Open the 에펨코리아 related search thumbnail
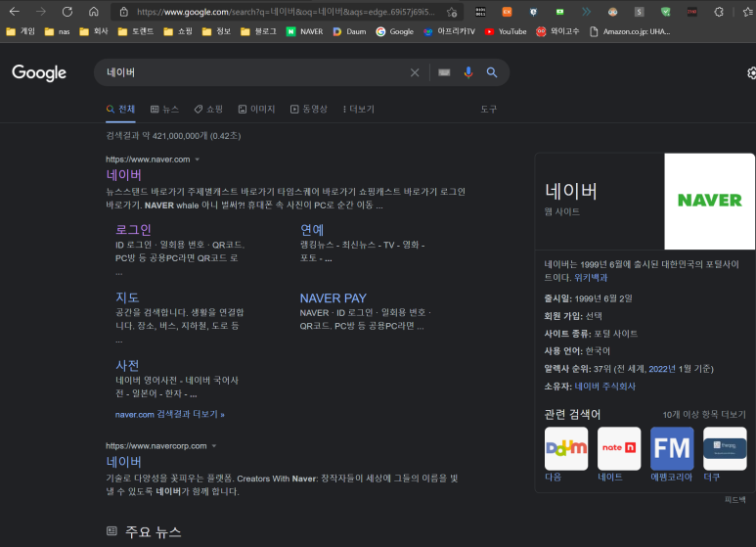This screenshot has width=756, height=547. [x=672, y=448]
